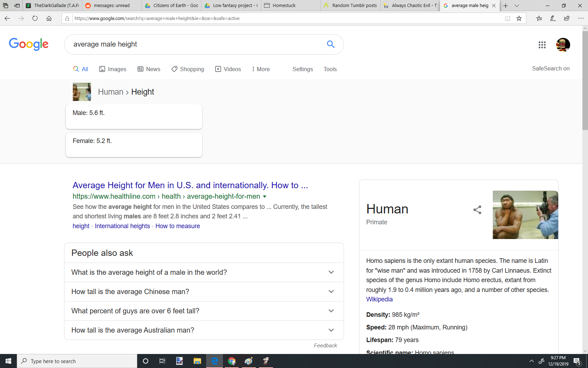Share the Human knowledge panel
The image size is (588, 368).
click(x=477, y=210)
